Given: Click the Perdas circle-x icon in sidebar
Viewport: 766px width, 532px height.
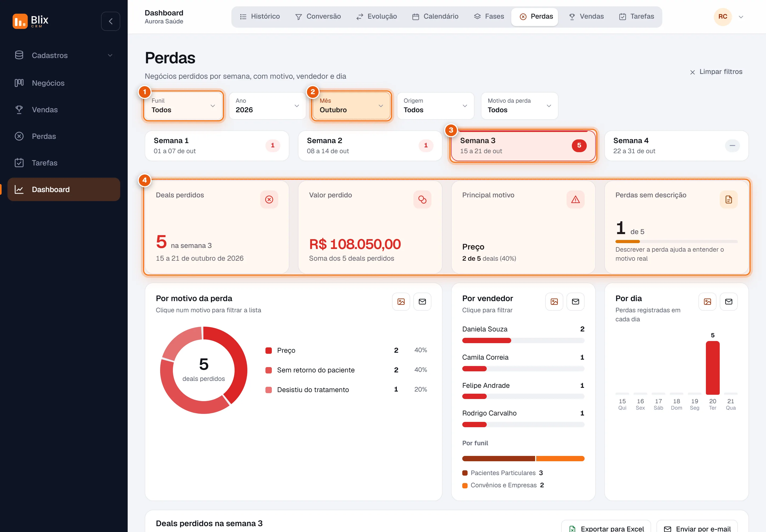Looking at the screenshot, I should (x=19, y=136).
